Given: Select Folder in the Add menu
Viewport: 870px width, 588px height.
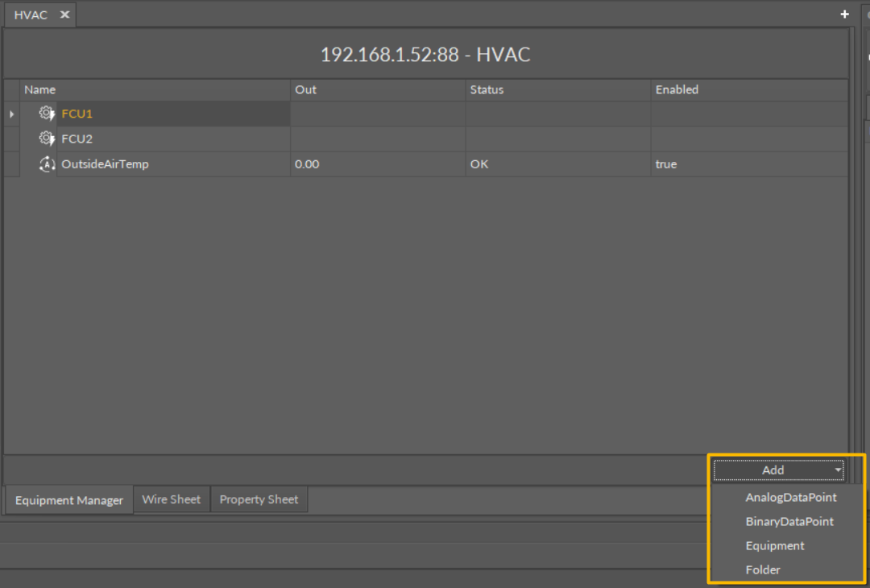Looking at the screenshot, I should 762,570.
